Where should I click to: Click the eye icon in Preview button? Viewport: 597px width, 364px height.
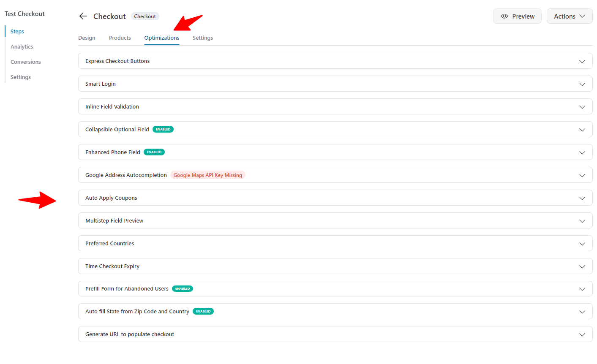click(x=504, y=16)
